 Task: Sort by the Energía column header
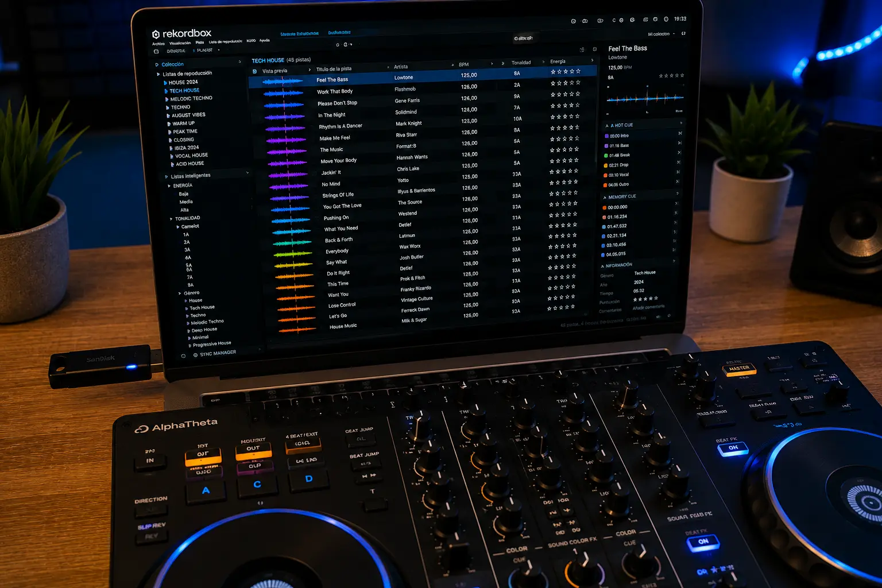tap(558, 61)
